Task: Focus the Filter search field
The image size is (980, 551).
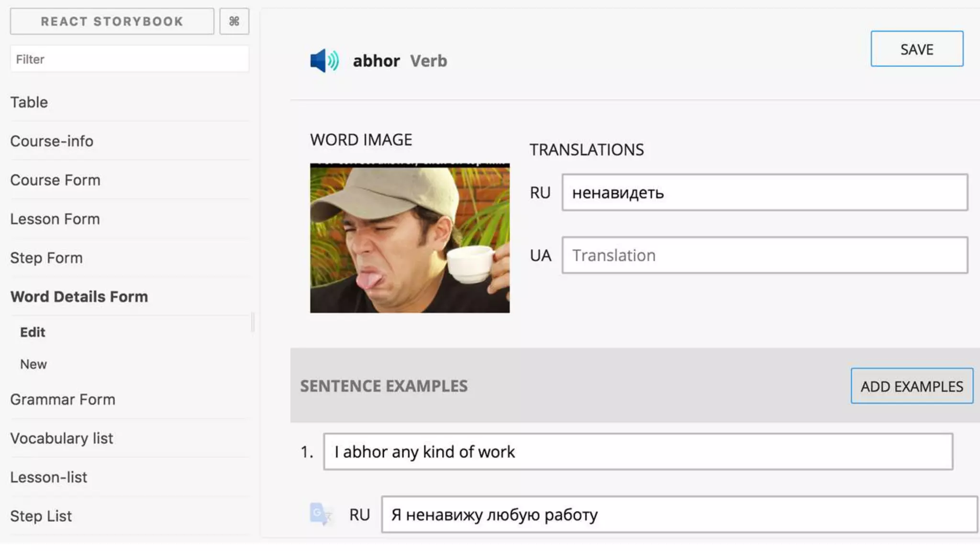Action: (129, 59)
